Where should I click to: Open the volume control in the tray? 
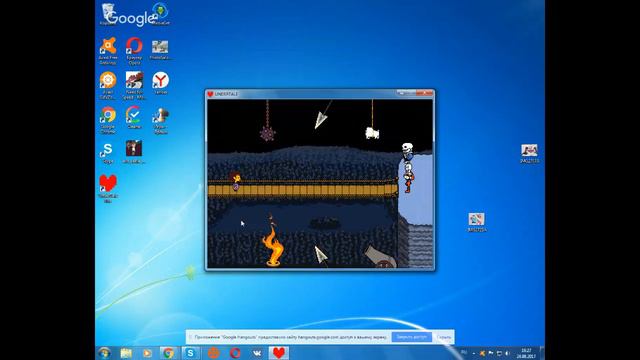pyautogui.click(x=507, y=353)
